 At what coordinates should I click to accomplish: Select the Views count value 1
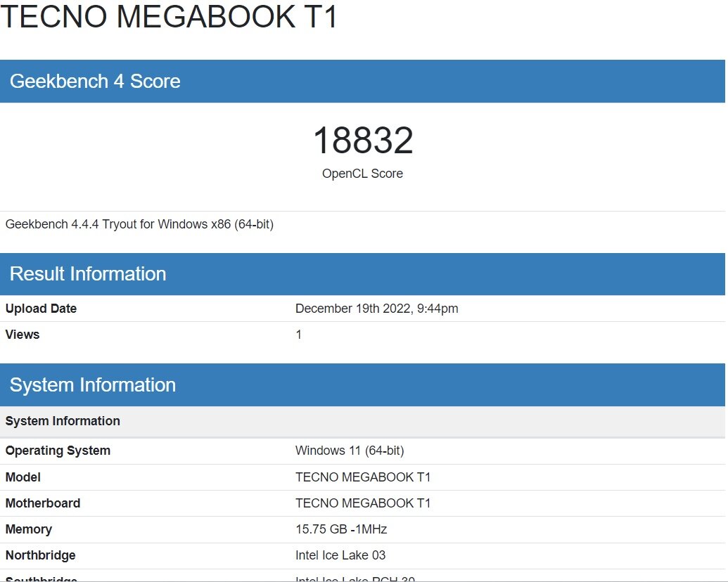coord(298,335)
